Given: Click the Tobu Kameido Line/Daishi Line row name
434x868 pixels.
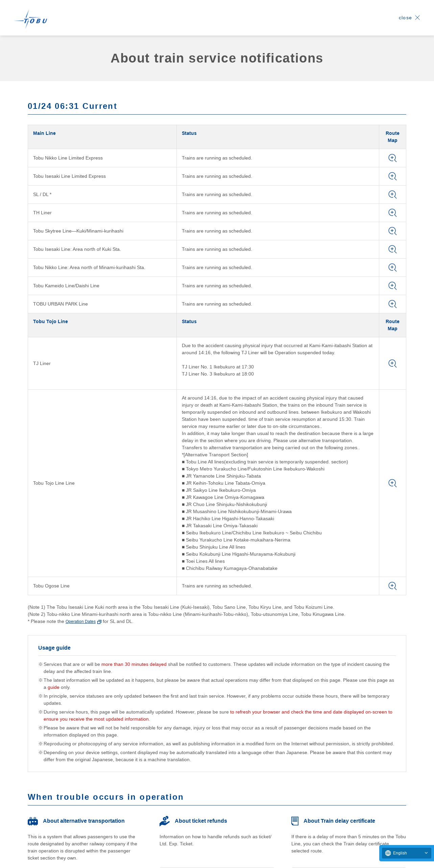Looking at the screenshot, I should pyautogui.click(x=66, y=286).
